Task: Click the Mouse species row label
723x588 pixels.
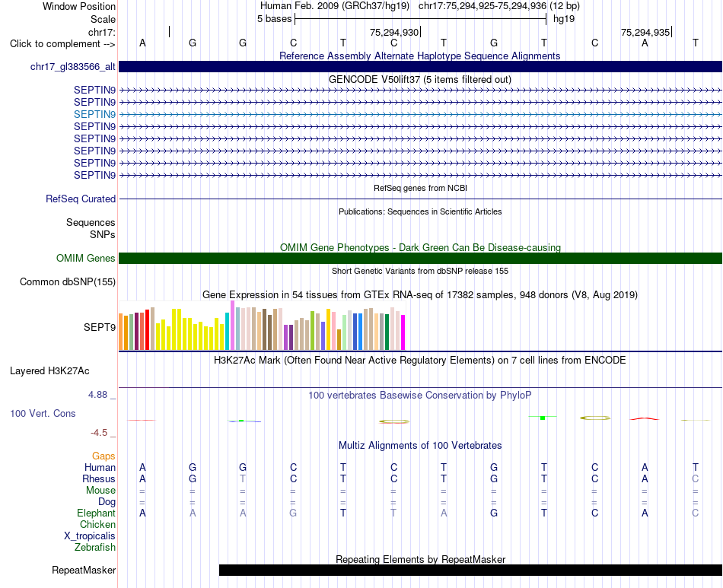Action: [x=100, y=491]
